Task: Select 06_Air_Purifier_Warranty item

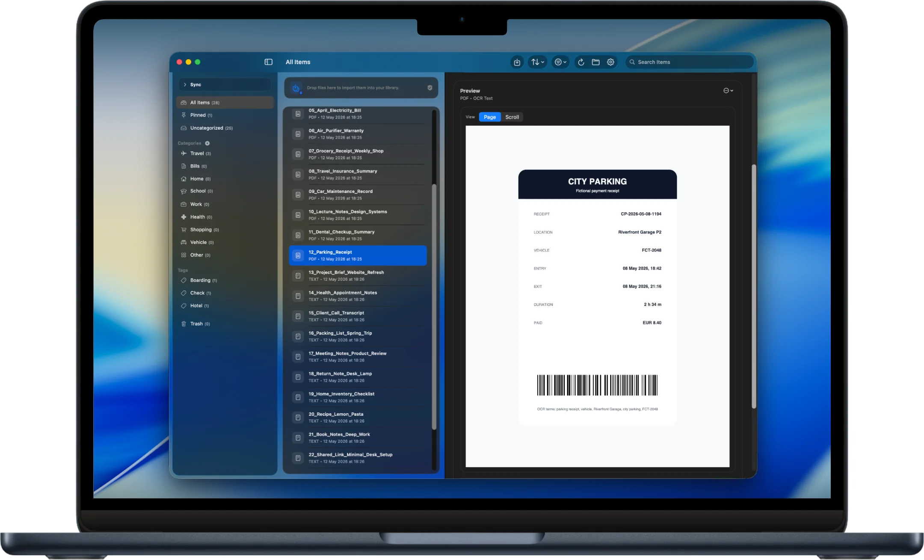Action: [358, 134]
